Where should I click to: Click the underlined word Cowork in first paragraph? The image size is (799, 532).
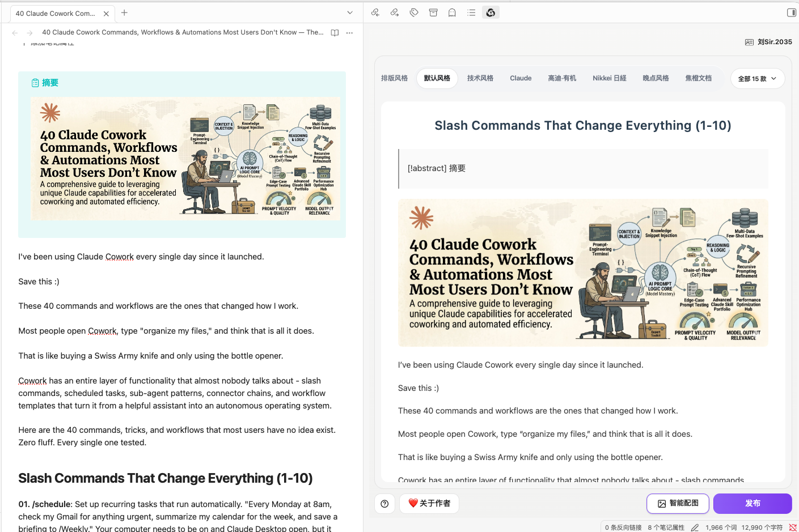click(120, 257)
